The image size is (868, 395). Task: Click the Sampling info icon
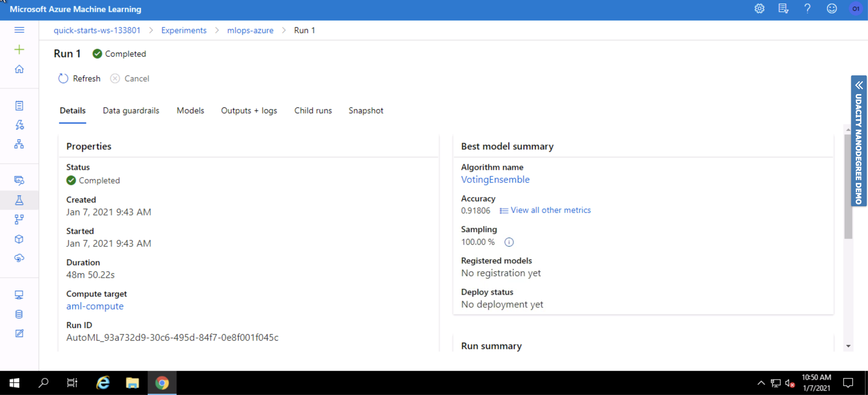509,242
